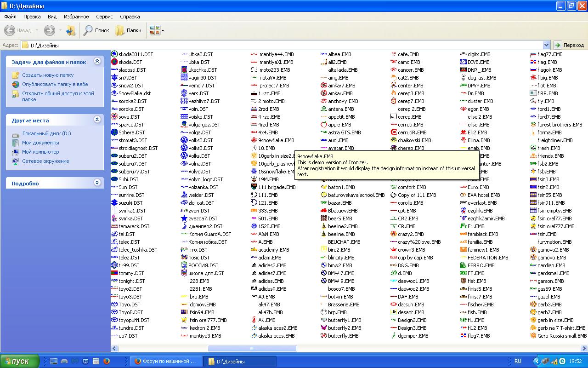Click the Переход go button
Viewport: 588px width, 368px height.
point(569,45)
